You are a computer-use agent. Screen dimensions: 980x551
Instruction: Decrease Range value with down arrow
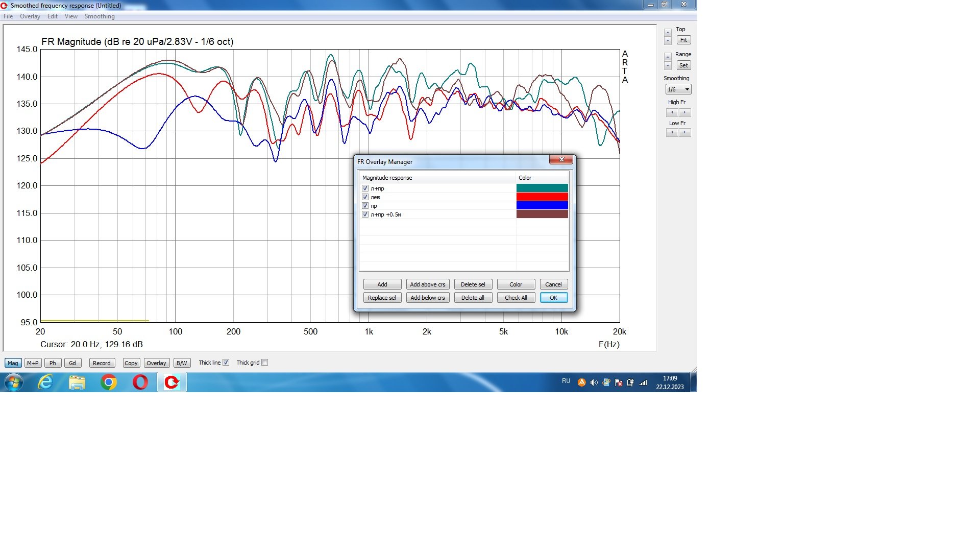pyautogui.click(x=668, y=66)
